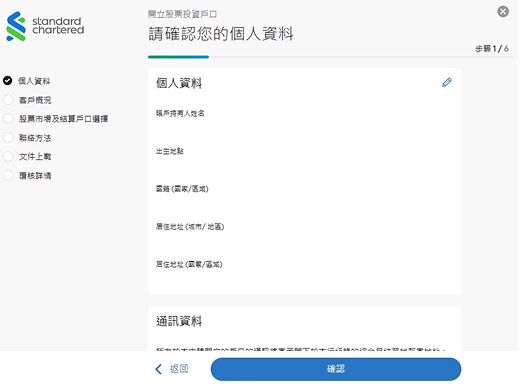Viewport: 520px width, 390px height.
Task: Click the 返回 back link
Action: pyautogui.click(x=179, y=369)
